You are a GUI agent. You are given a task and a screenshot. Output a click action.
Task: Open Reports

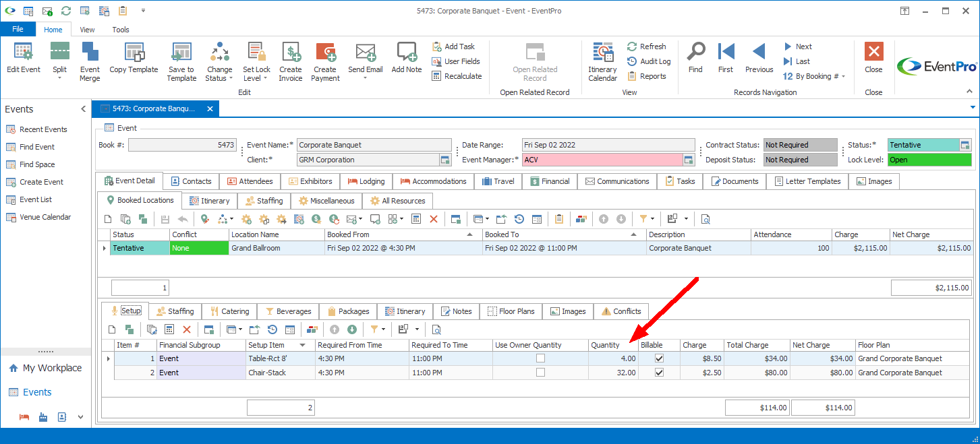point(646,76)
